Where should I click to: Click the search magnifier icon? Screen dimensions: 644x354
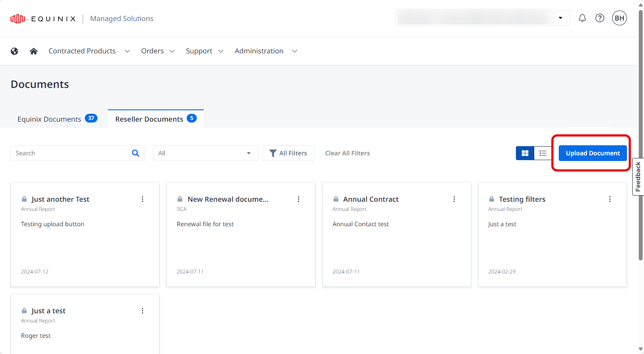click(136, 153)
